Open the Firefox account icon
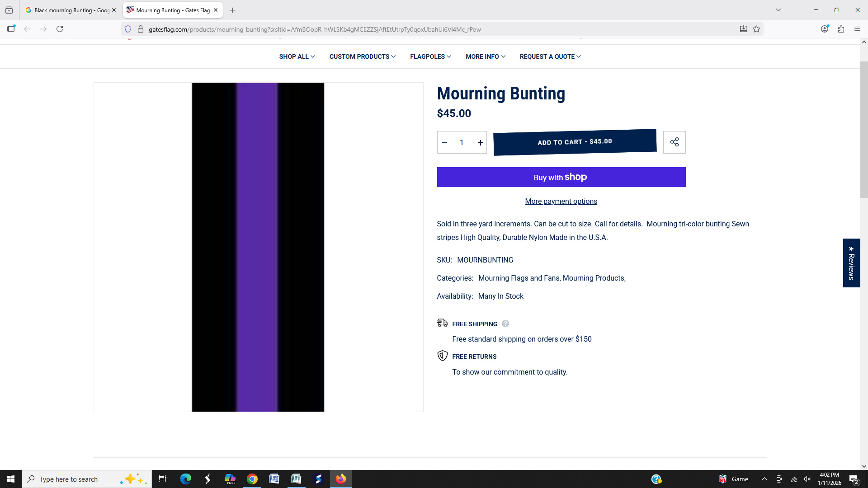The width and height of the screenshot is (868, 488). coord(825,29)
